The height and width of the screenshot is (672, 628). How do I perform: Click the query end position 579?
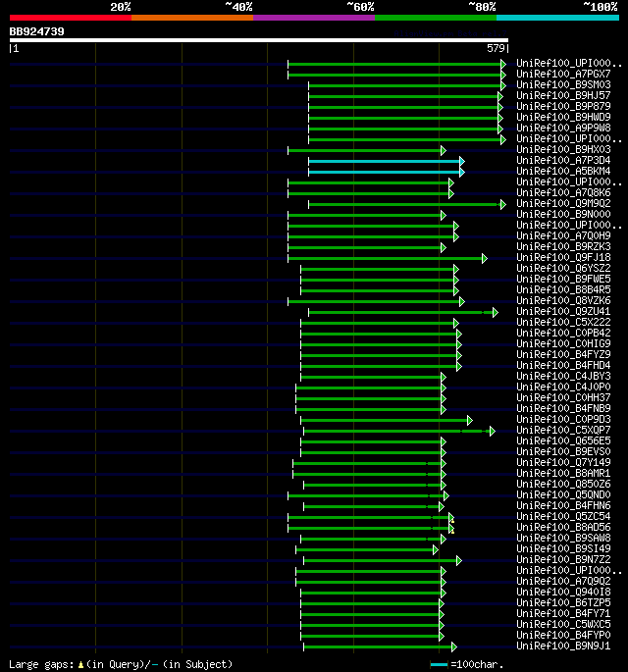click(x=496, y=48)
